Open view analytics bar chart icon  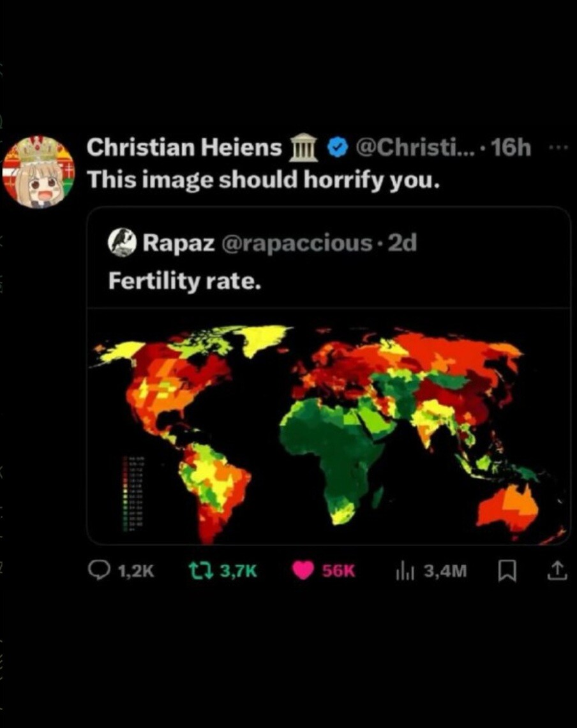click(x=405, y=571)
